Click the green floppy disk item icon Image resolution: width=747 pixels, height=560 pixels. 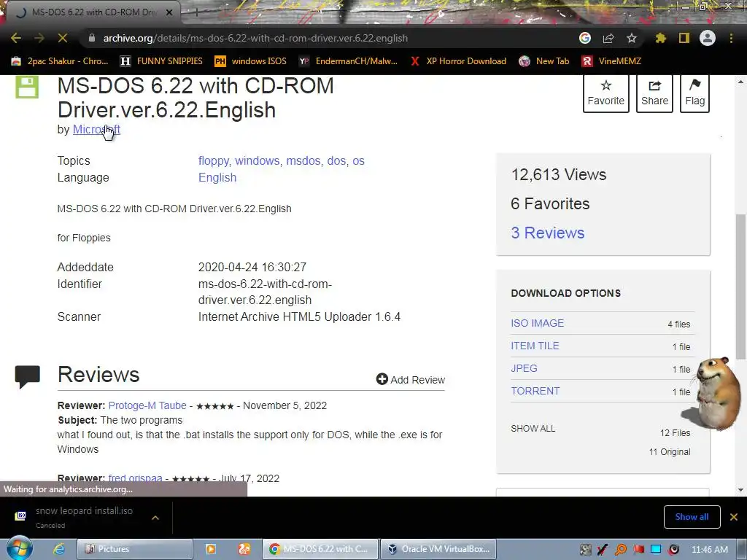[27, 87]
